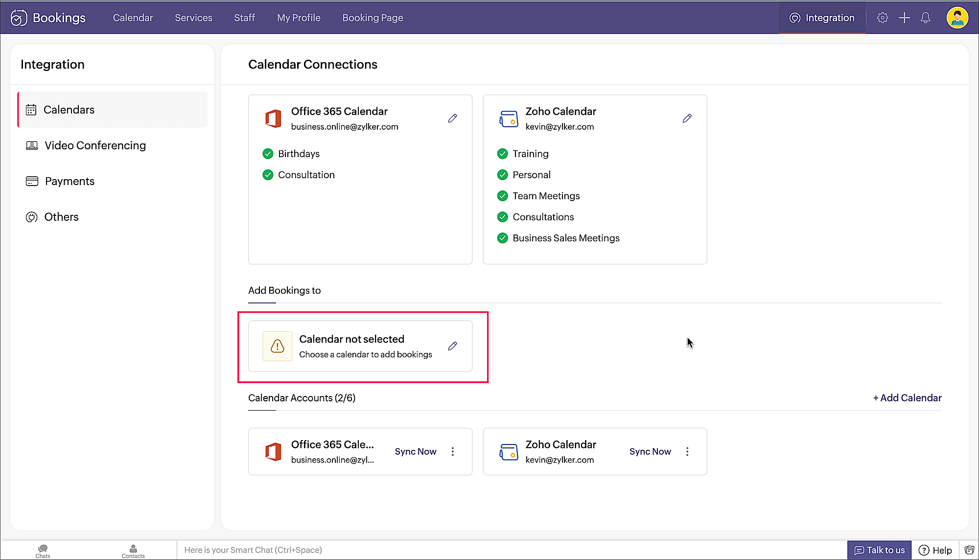Image resolution: width=979 pixels, height=560 pixels.
Task: Open the notifications bell icon
Action: (925, 18)
